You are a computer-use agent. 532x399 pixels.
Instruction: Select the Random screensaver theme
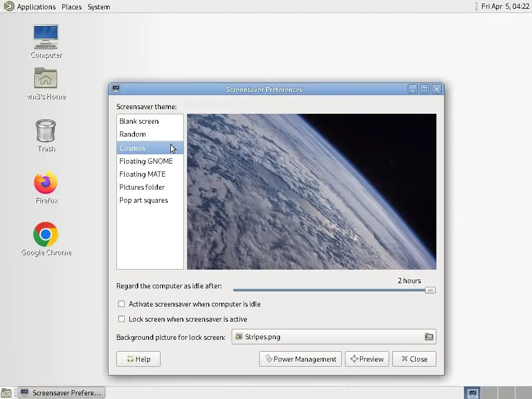pos(150,134)
